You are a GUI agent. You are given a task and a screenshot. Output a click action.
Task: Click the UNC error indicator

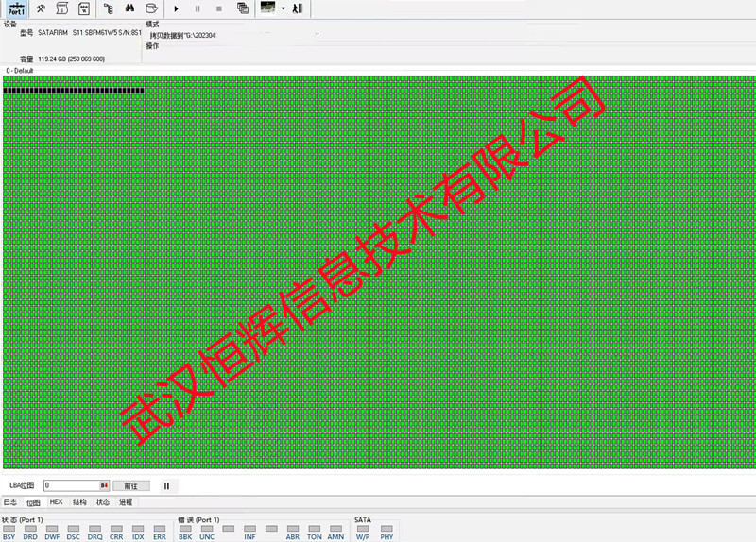click(207, 533)
